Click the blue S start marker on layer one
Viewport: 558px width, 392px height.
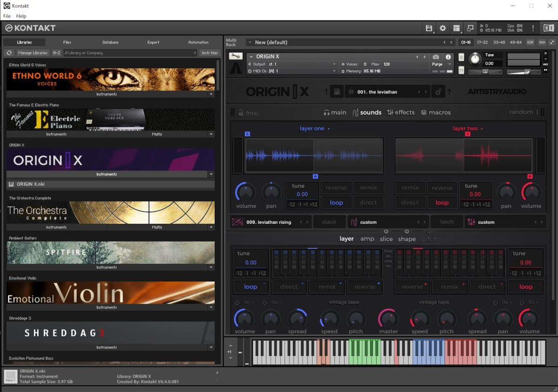247,134
